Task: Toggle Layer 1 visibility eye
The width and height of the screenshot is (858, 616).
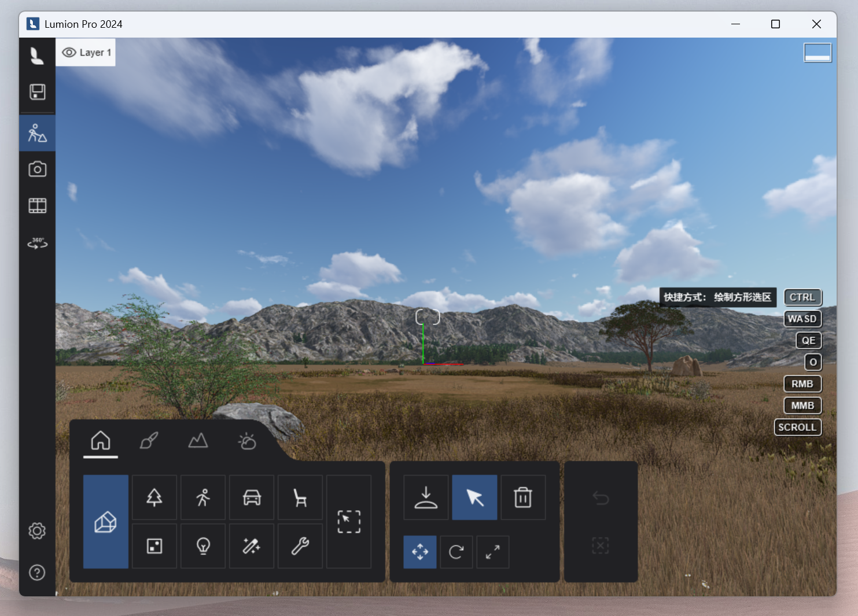Action: [x=69, y=53]
